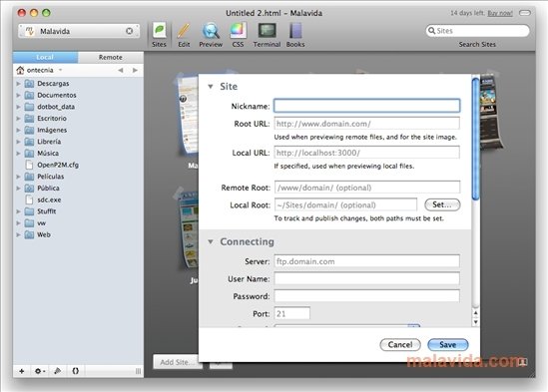The width and height of the screenshot is (548, 392).
Task: Click the plus button in sidebar footer
Action: [22, 371]
